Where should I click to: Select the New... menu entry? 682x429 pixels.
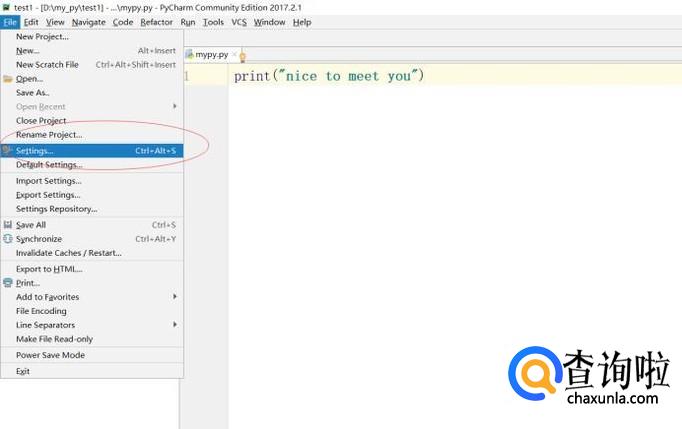pos(92,51)
